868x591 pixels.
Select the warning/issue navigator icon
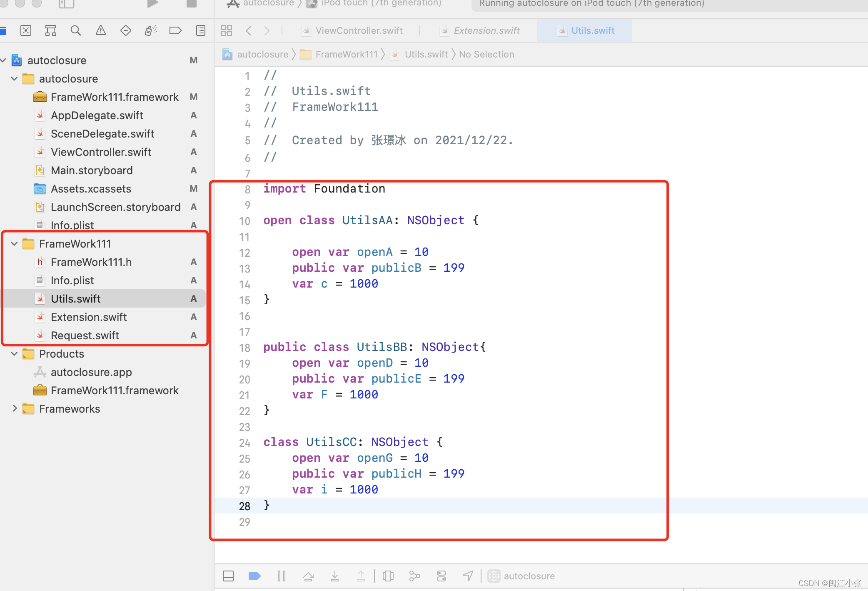(x=101, y=30)
